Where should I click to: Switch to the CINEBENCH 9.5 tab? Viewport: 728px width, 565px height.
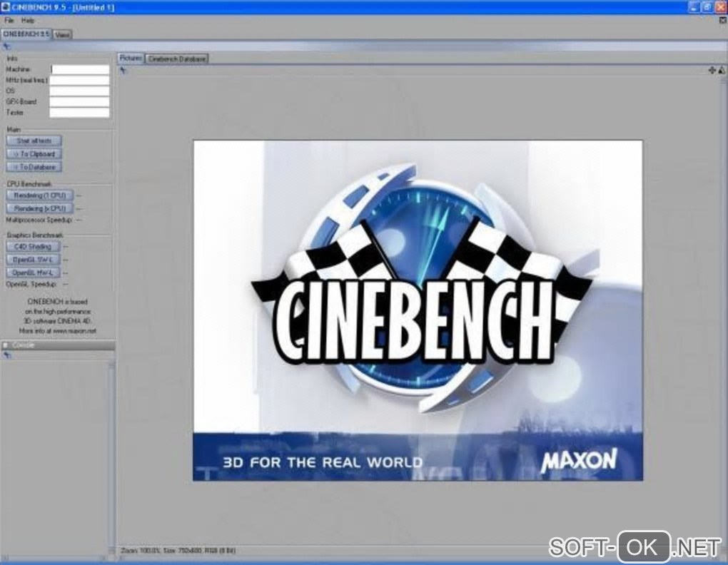tap(26, 34)
